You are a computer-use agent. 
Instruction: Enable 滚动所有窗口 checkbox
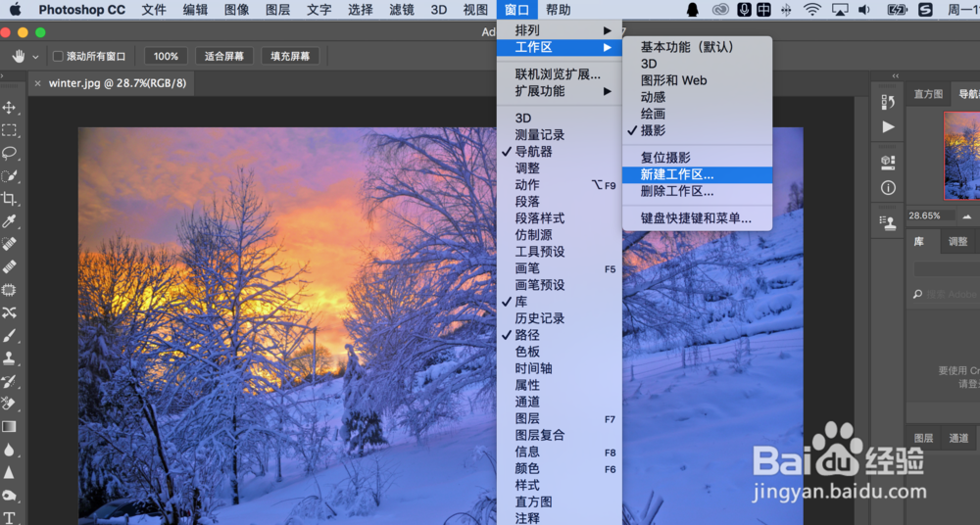pos(58,56)
